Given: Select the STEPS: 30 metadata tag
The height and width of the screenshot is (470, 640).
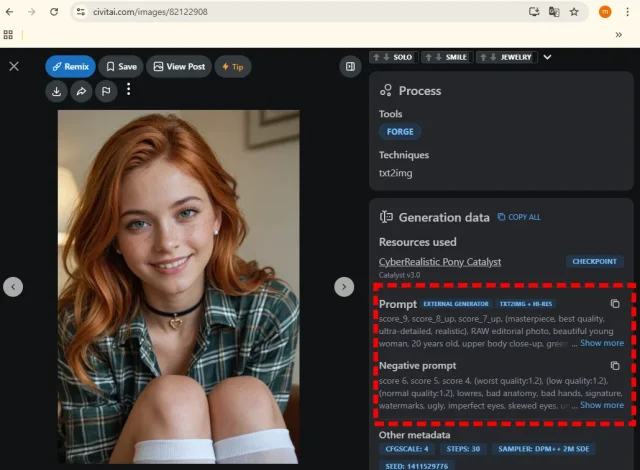Looking at the screenshot, I should 463,449.
